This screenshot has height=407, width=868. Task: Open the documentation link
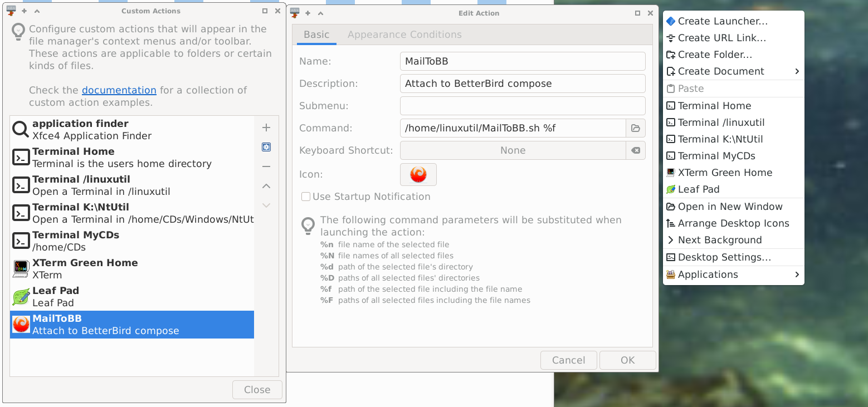click(x=119, y=90)
